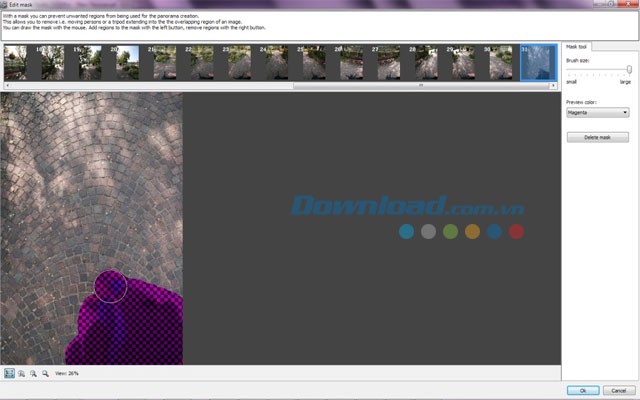
Task: Open the Preview color Magenta dropdown
Action: [x=598, y=113]
